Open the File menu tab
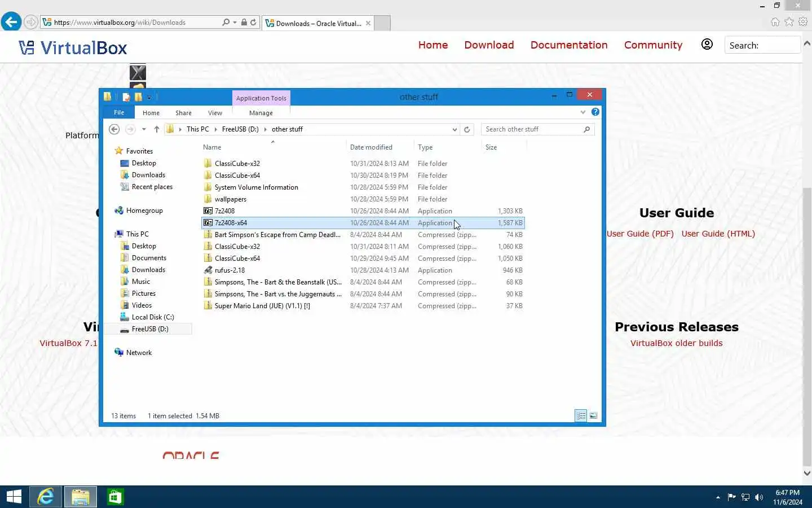Screen dimensions: 812x508 pos(119,112)
